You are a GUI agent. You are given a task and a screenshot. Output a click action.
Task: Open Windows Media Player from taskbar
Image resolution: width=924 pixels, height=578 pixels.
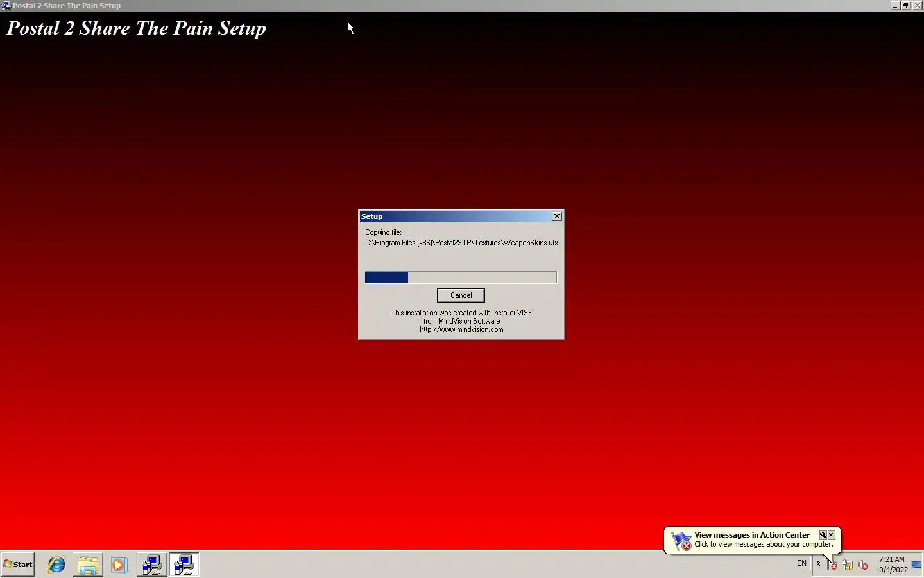(119, 565)
